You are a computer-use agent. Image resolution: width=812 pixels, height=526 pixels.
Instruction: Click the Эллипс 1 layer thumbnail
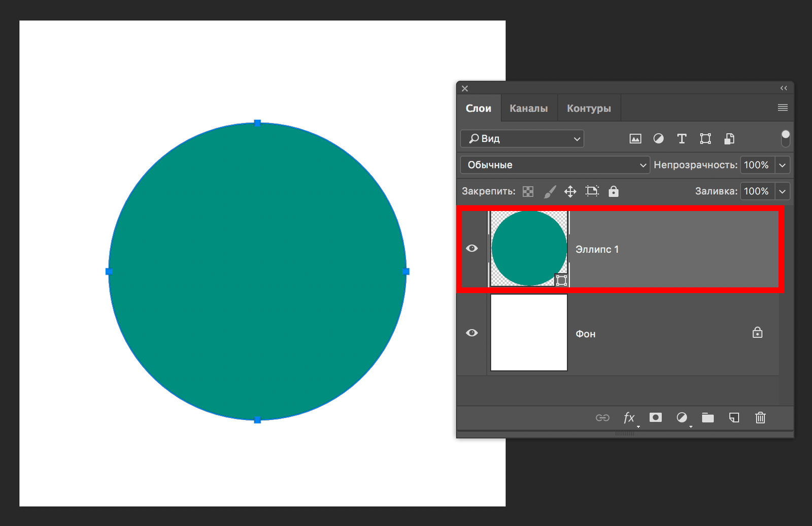(x=529, y=249)
